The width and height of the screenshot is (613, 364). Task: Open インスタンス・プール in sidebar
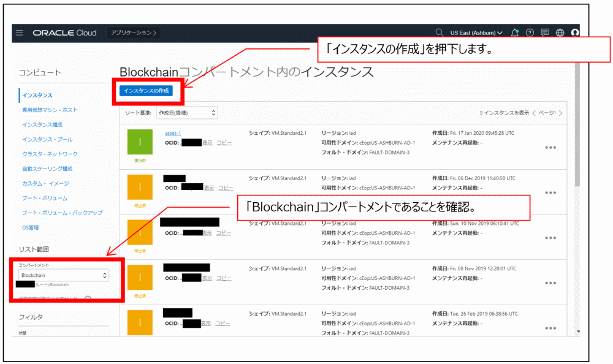point(47,140)
